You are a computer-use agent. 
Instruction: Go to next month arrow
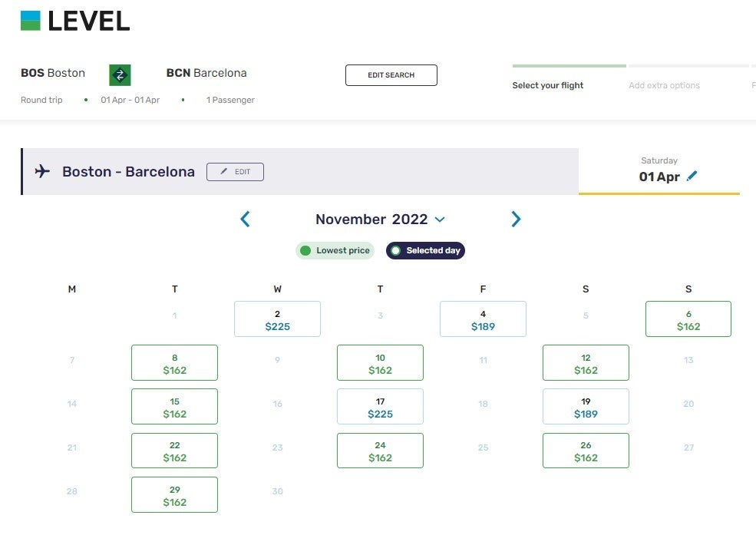516,220
